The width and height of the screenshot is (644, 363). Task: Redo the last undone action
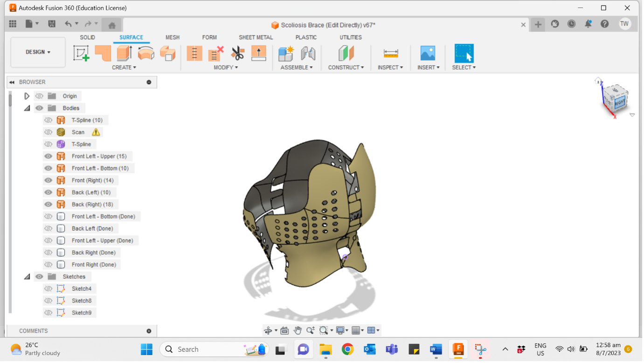click(x=88, y=24)
